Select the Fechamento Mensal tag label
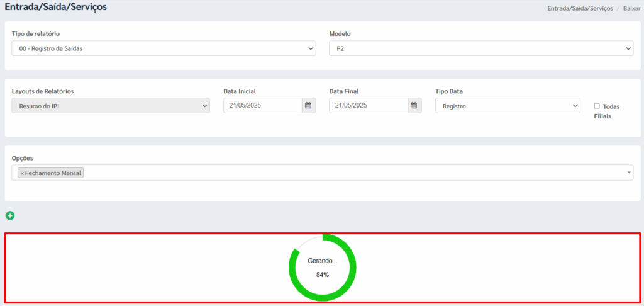This screenshot has width=644, height=306. [53, 173]
